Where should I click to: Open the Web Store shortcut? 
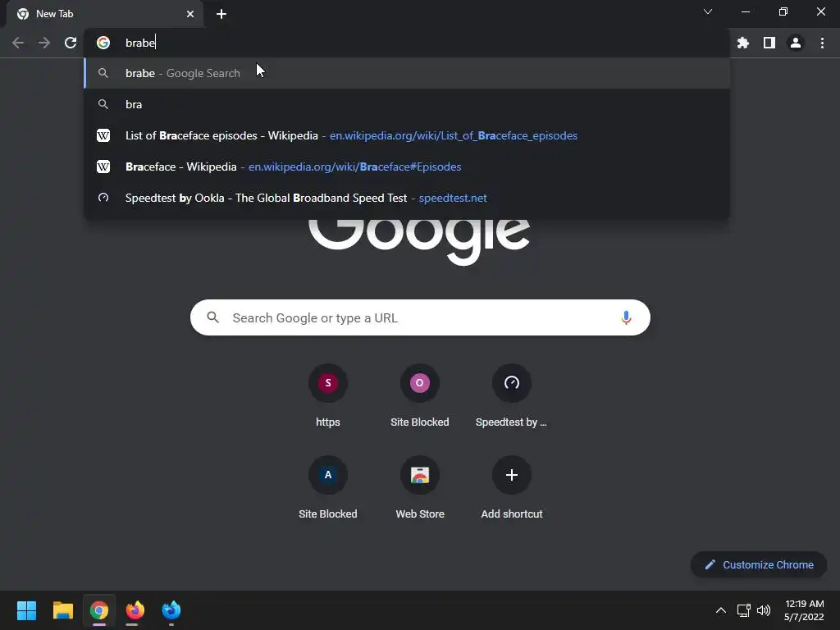[420, 489]
